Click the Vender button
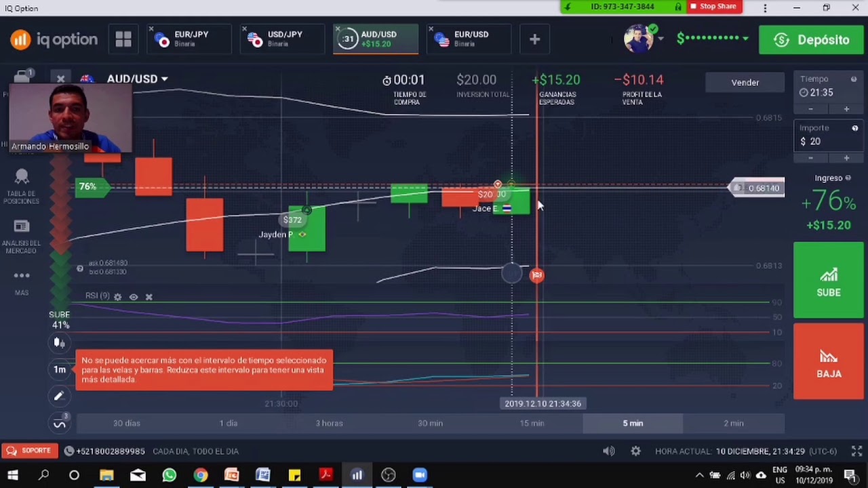The image size is (868, 488). click(x=745, y=83)
